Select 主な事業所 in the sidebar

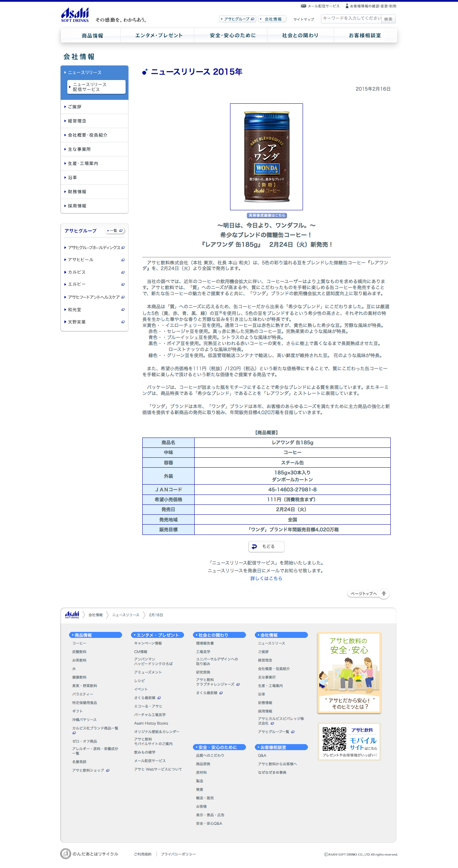point(94,149)
